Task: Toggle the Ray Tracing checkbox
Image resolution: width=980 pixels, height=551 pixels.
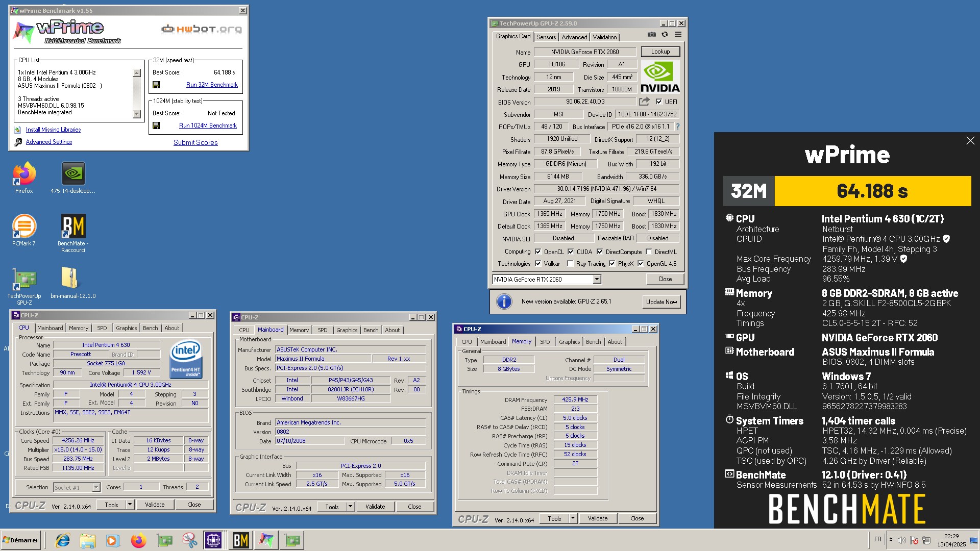Action: pos(570,264)
